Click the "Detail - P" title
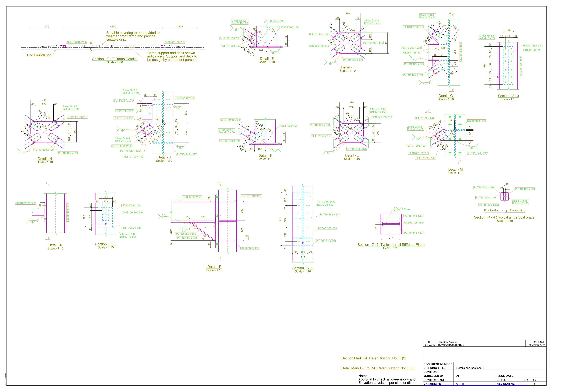The image size is (588, 392). pyautogui.click(x=214, y=267)
